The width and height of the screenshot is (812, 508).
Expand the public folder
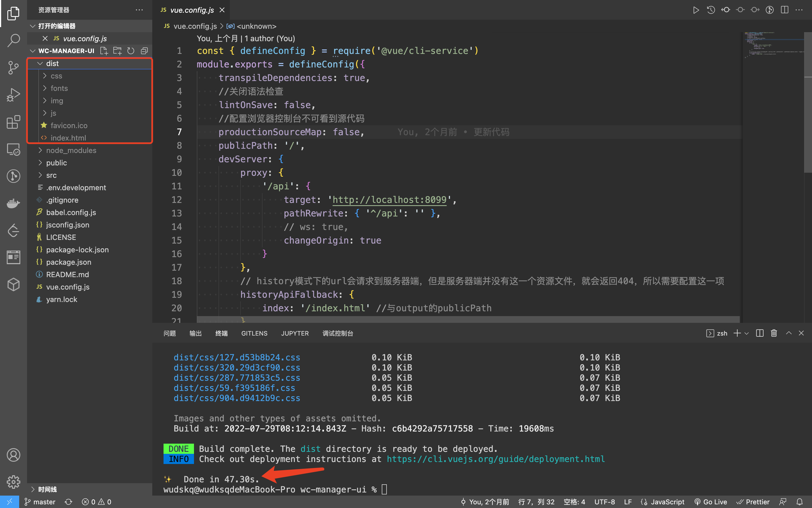click(x=90, y=163)
